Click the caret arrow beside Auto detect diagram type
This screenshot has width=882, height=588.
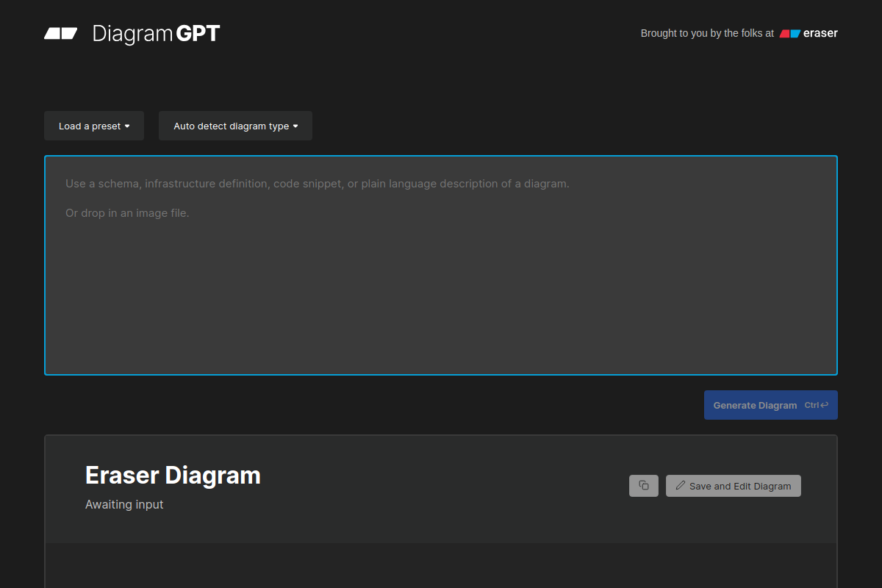[x=295, y=126]
